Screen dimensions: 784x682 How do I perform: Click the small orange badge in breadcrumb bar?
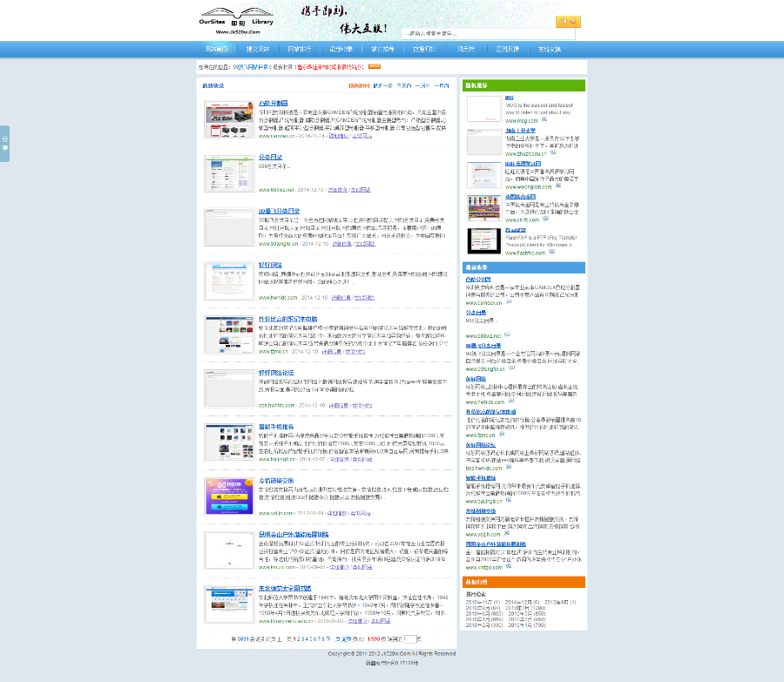[x=375, y=66]
